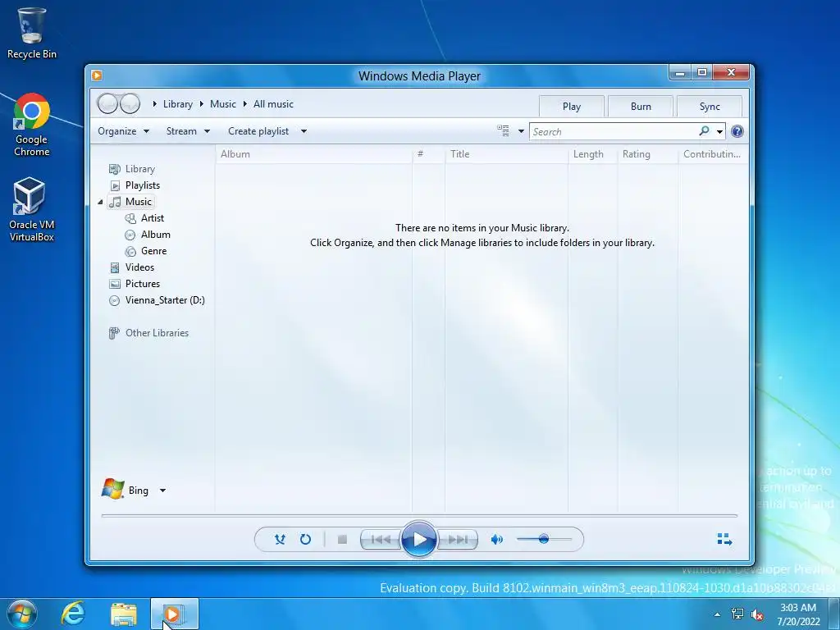Click the Previous track button
Viewport: 840px width, 630px height.
coord(381,540)
